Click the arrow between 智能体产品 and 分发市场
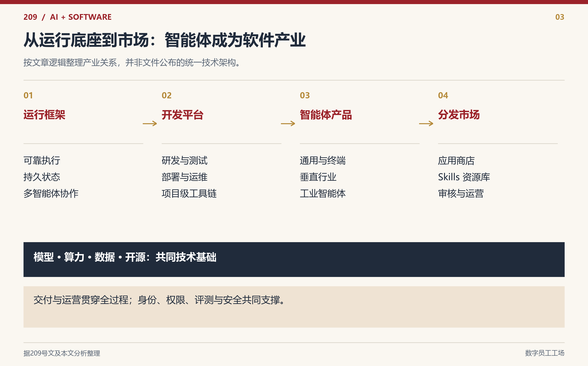Image resolution: width=588 pixels, height=366 pixels. (426, 124)
